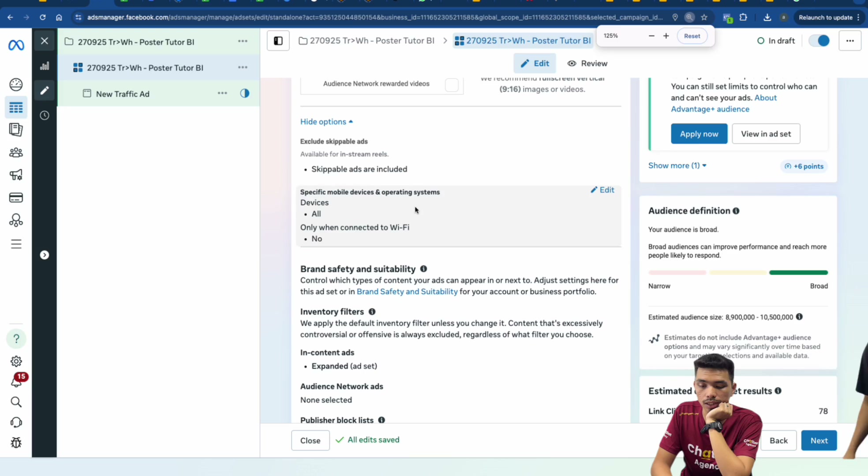Open more options for New Traffic Ad
Image resolution: width=868 pixels, height=476 pixels.
[x=222, y=93]
